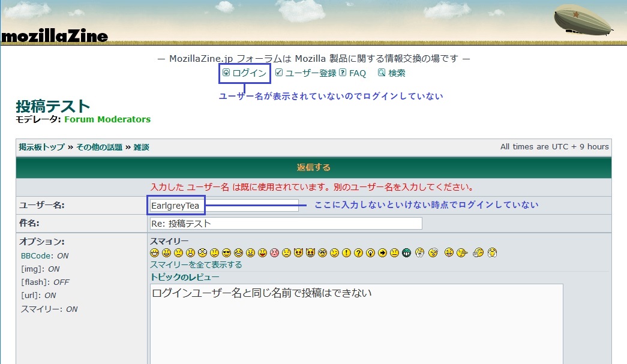Click the ユーザー名 input field

tap(224, 206)
